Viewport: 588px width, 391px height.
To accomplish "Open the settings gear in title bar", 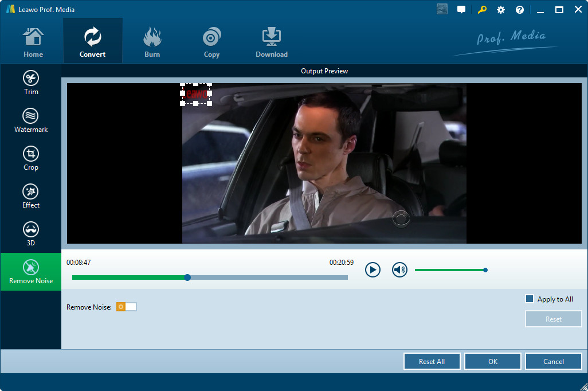I will 501,10.
